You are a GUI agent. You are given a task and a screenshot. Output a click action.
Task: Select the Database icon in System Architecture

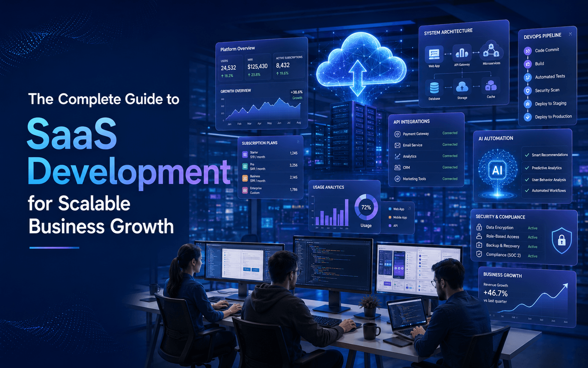tap(434, 88)
